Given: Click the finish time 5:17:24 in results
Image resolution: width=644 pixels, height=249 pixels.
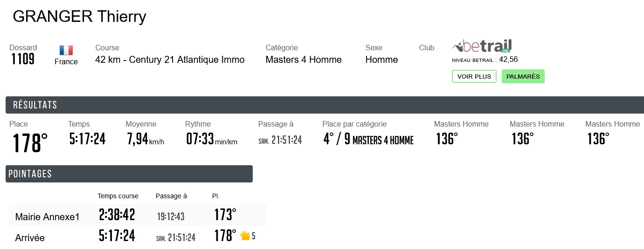Looking at the screenshot, I should 87,139.
